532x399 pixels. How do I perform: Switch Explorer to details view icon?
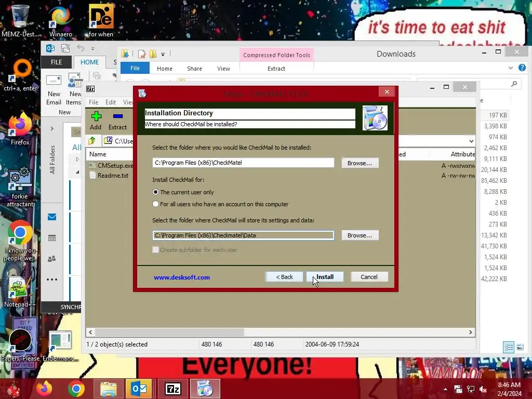click(509, 347)
